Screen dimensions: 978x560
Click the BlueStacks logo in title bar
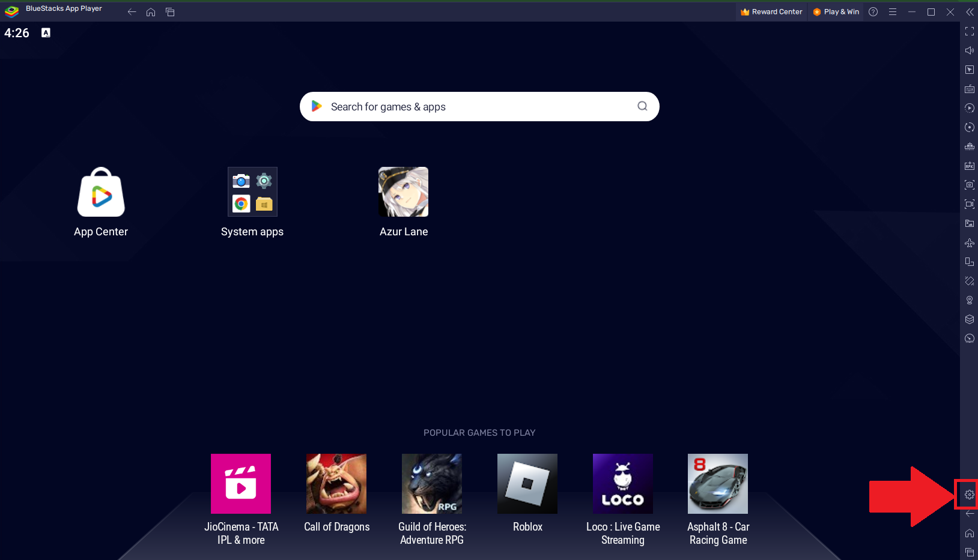[12, 11]
